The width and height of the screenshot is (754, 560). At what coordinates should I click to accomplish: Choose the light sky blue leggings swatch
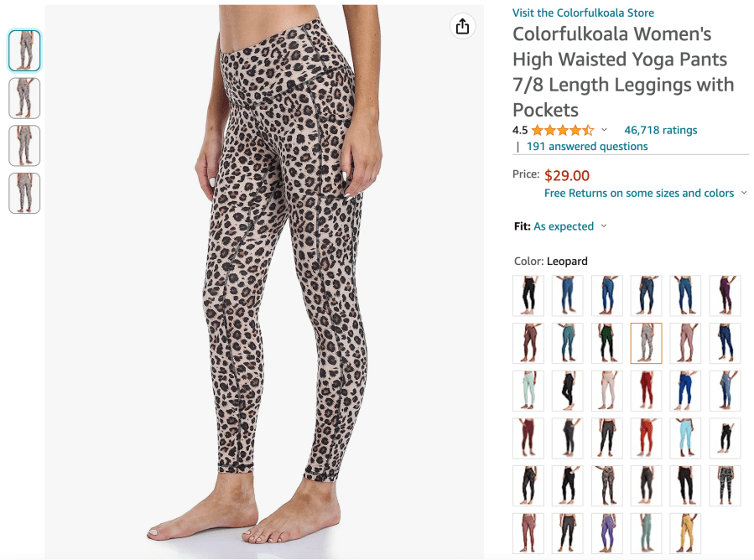coord(685,438)
